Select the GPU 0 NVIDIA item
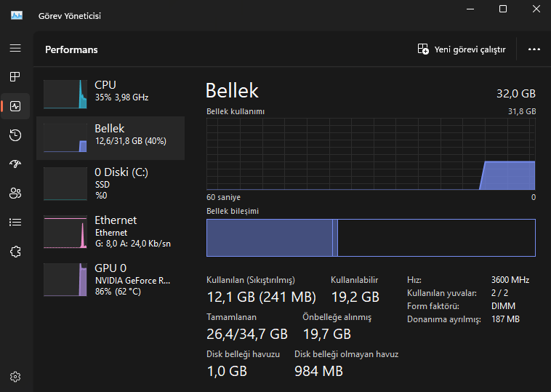Viewport: 551px width, 392px height. coord(110,279)
